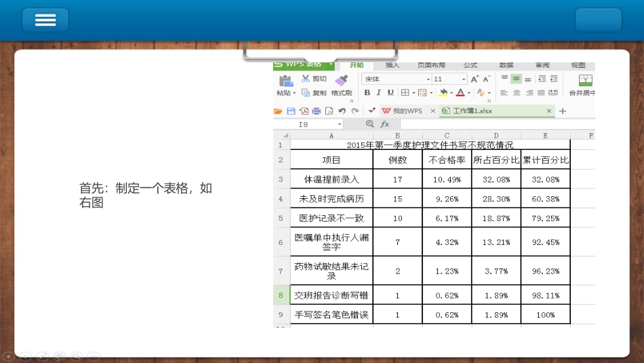
Task: Decrease font size with A- icon
Action: click(x=487, y=79)
